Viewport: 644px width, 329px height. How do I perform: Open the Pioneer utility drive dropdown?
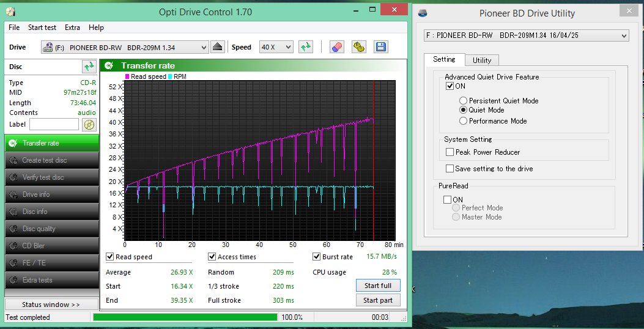tap(526, 35)
